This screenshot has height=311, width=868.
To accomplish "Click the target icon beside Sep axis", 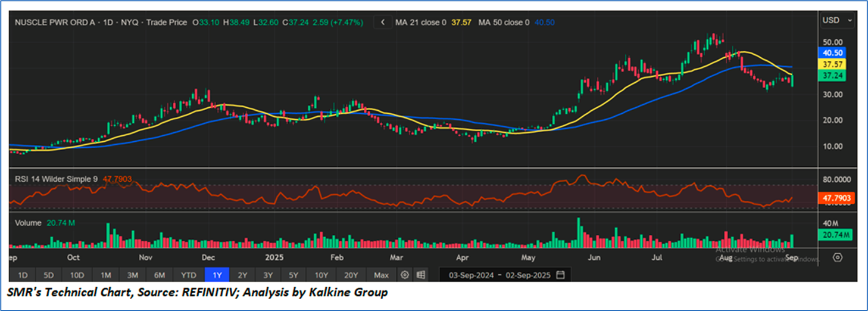I will [838, 257].
